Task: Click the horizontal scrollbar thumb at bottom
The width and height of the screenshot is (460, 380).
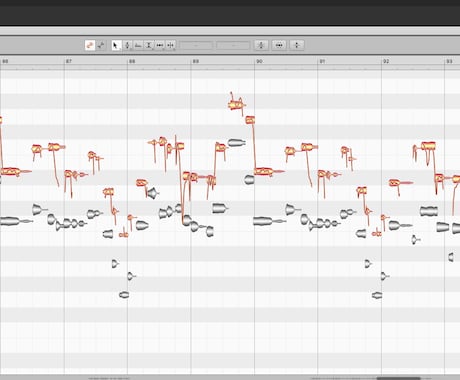Action: pos(398,378)
